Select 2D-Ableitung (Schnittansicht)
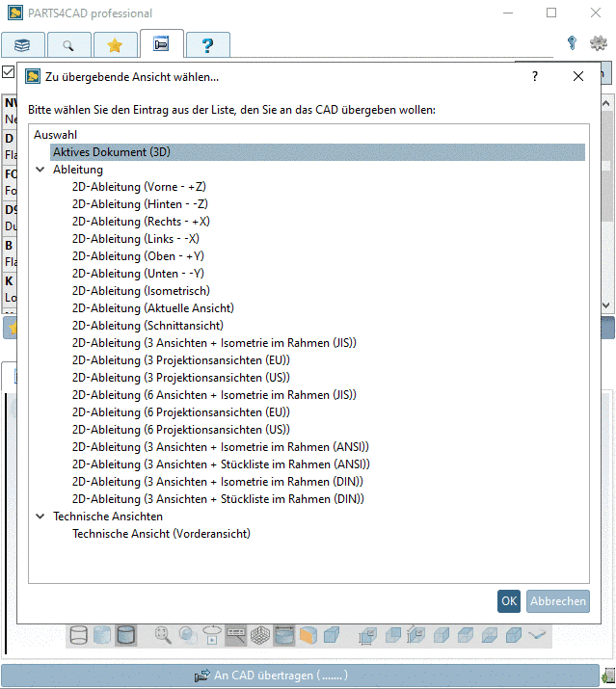 coord(147,326)
